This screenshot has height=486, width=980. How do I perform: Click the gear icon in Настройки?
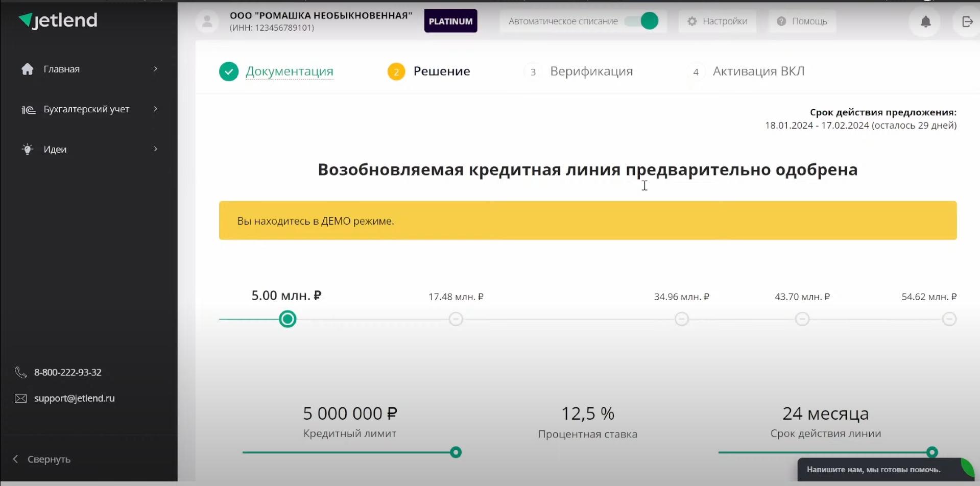click(x=692, y=21)
